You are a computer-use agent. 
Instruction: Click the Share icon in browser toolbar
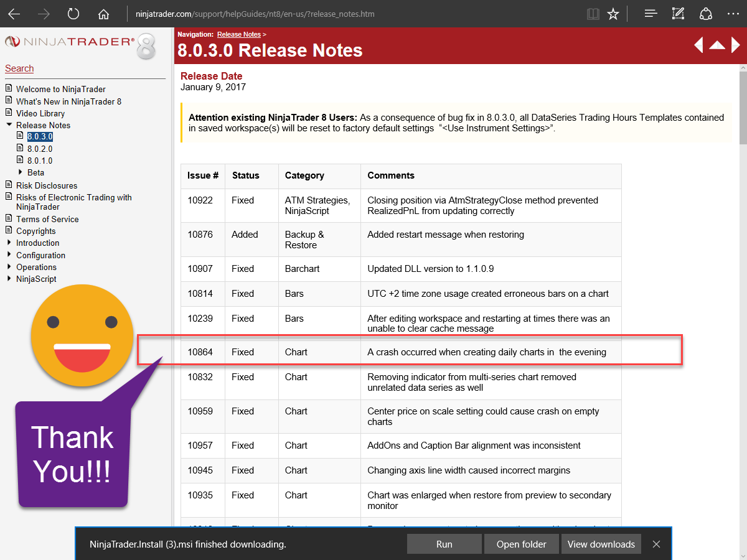pos(706,14)
